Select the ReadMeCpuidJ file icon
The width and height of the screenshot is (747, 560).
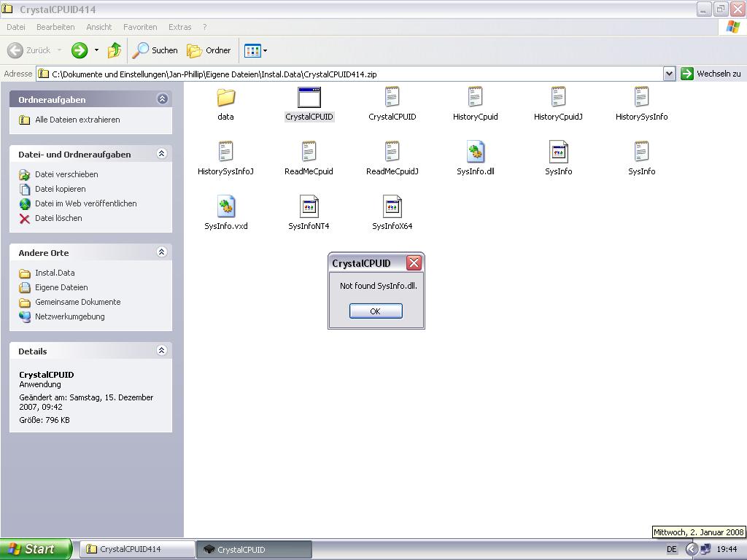tap(392, 152)
